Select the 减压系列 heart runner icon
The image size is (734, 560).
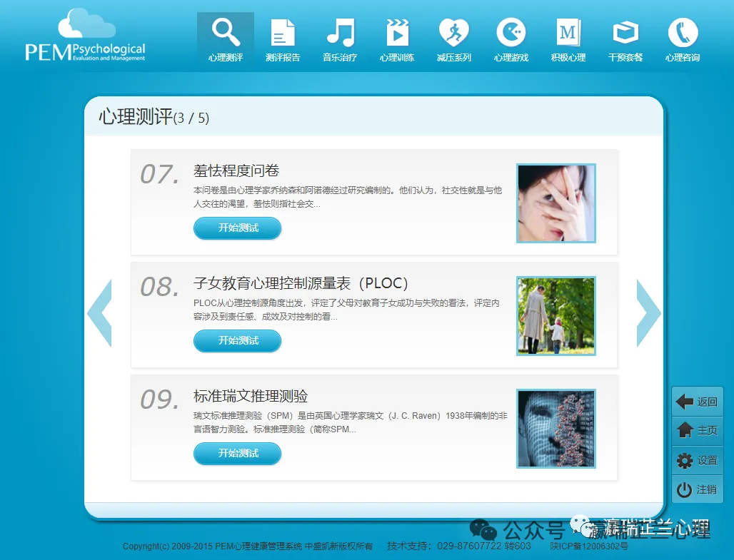pos(454,34)
